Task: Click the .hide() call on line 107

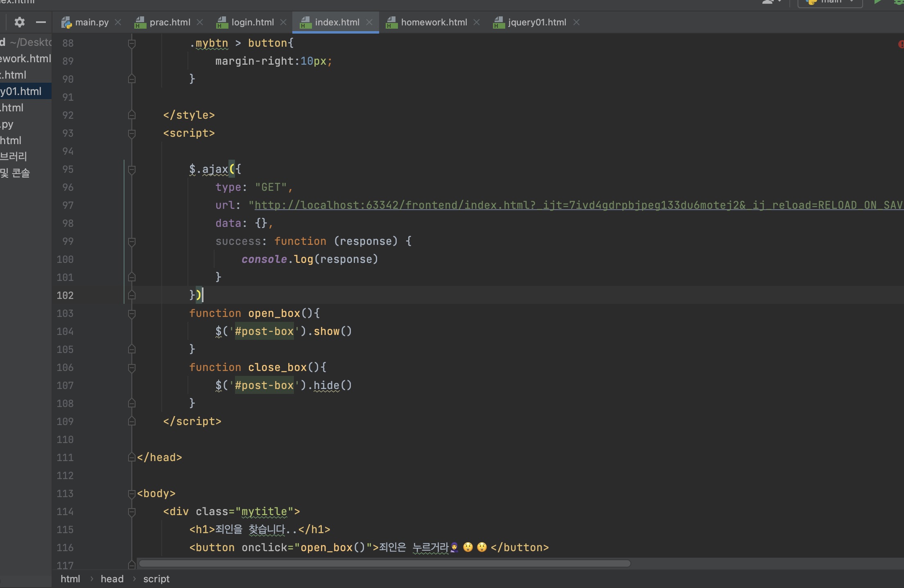Action: click(x=330, y=385)
